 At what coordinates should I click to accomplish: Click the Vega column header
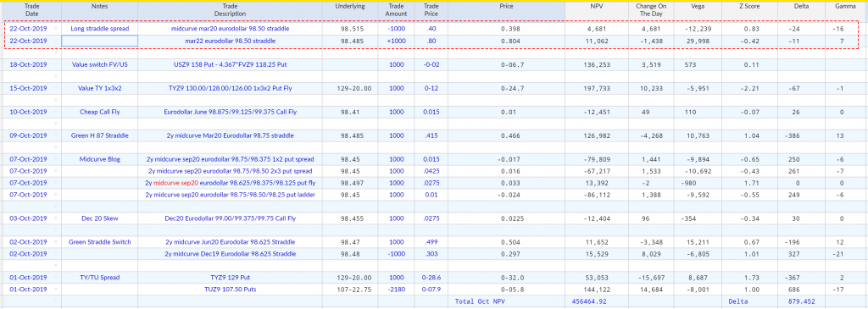pos(698,10)
